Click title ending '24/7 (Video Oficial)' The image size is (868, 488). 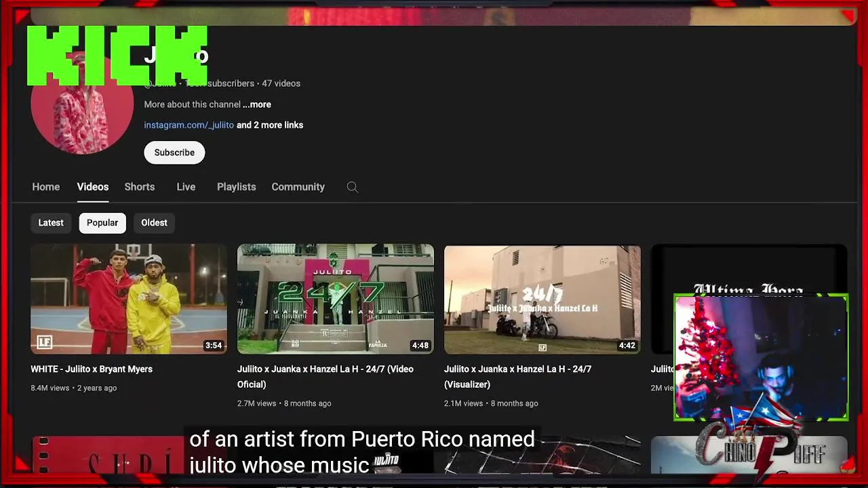coord(325,377)
